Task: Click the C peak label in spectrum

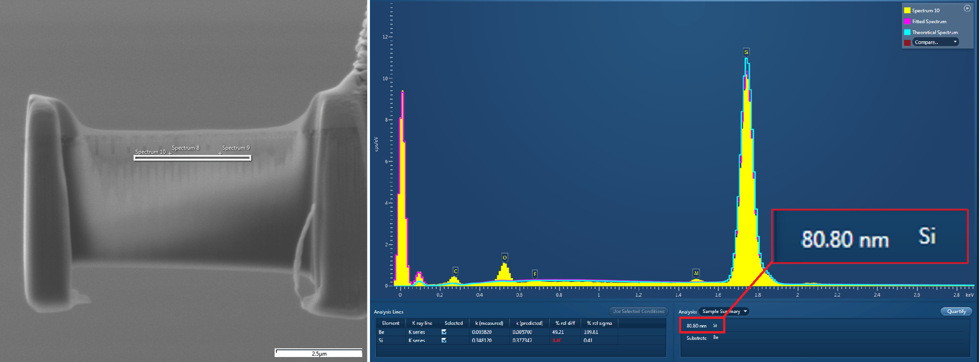Action: coord(455,271)
